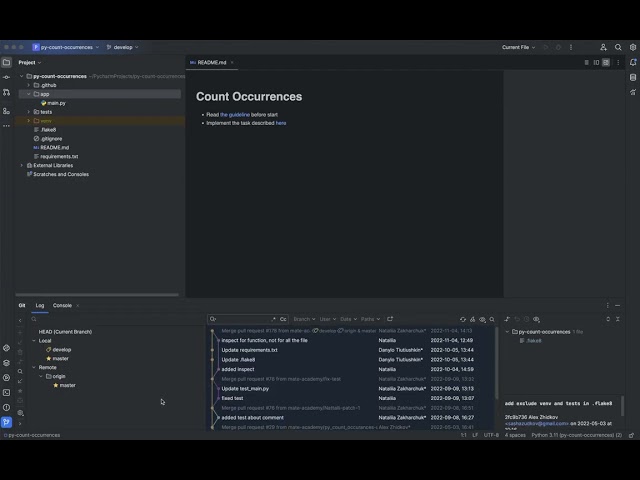Open the Commit tool window icon
This screenshot has height=480, width=640.
click(7, 77)
